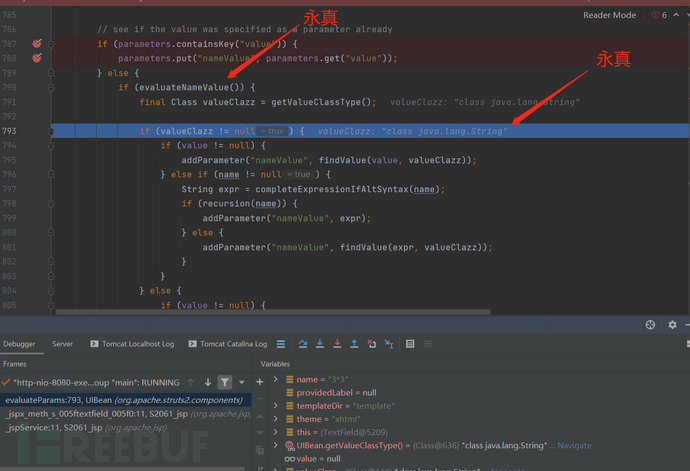Click the Run to Cursor icon
Viewport: 690px width, 471px height.
(389, 344)
